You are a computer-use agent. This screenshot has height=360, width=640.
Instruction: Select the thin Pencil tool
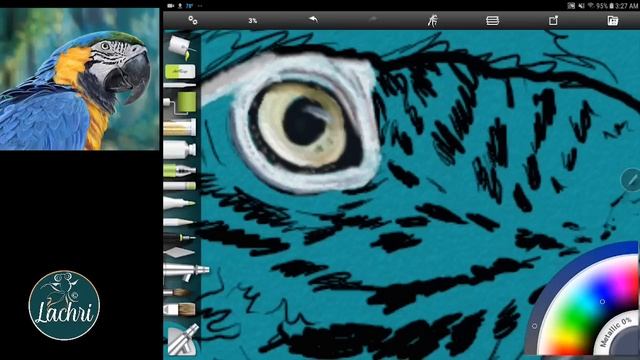(180, 85)
